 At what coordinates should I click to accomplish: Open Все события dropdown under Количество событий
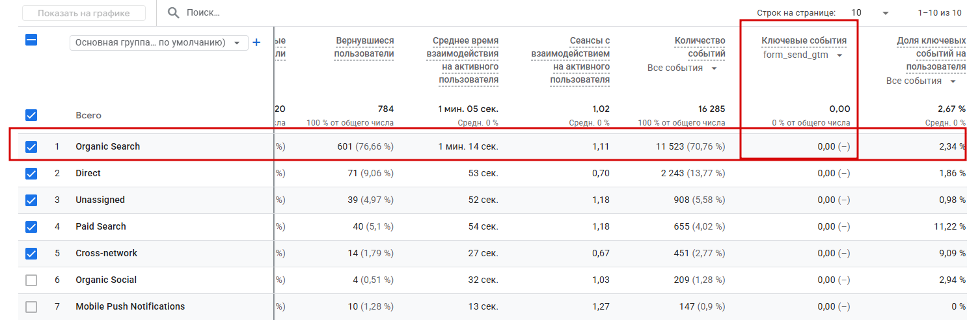[683, 68]
